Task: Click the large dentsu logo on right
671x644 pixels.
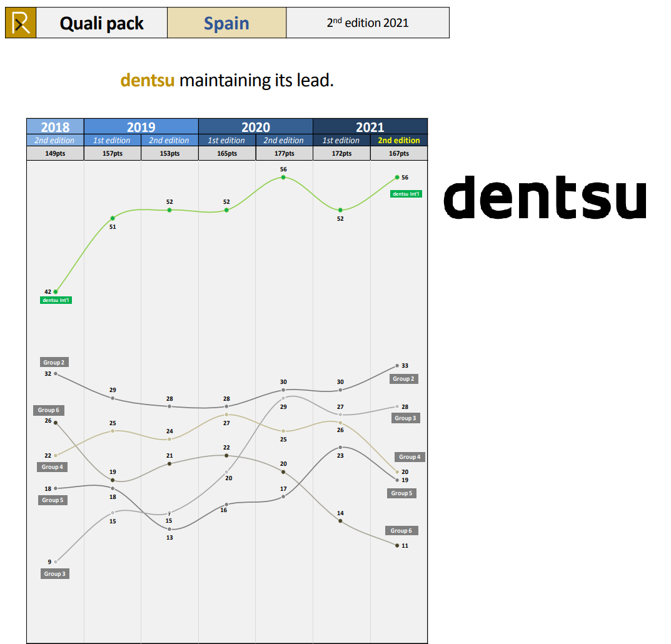Action: tap(545, 197)
